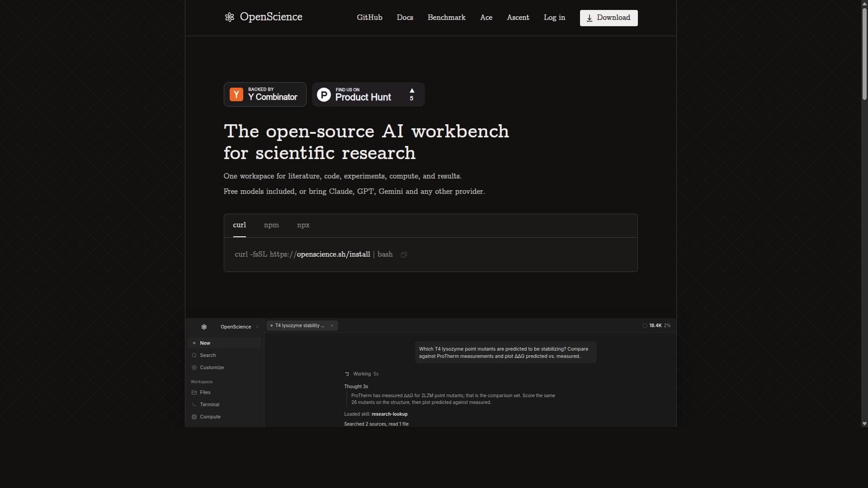Click the research-lookup skill name
The image size is (868, 488).
click(x=389, y=414)
